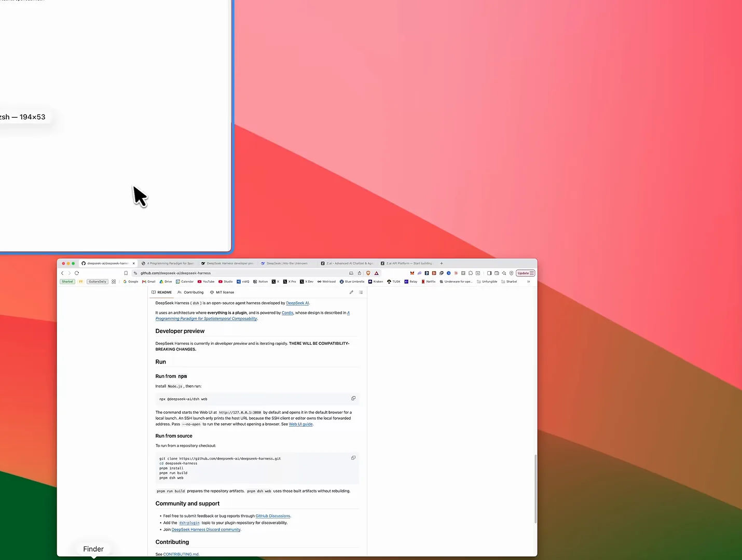Viewport: 742px width, 560px height.
Task: Go back with the browser back arrow
Action: [62, 273]
